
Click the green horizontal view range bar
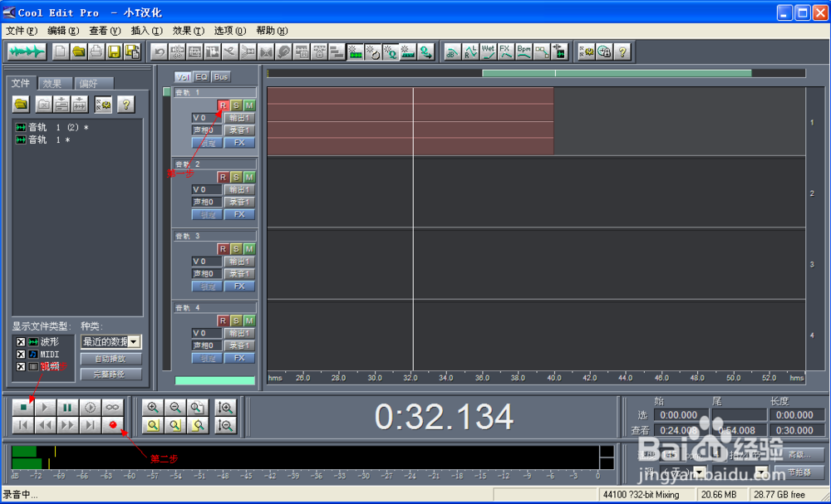click(617, 73)
